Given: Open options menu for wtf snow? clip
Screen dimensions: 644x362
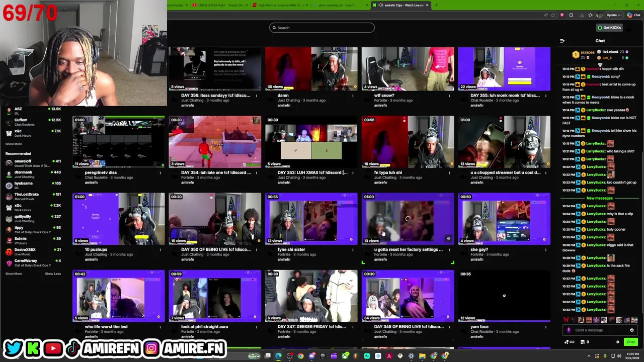Looking at the screenshot, I should click(x=449, y=96).
